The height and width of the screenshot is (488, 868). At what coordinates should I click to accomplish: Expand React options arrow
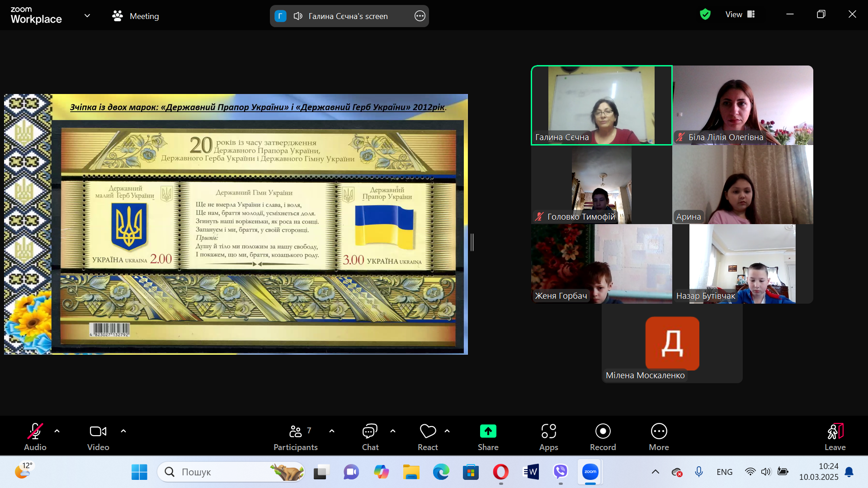coord(447,431)
